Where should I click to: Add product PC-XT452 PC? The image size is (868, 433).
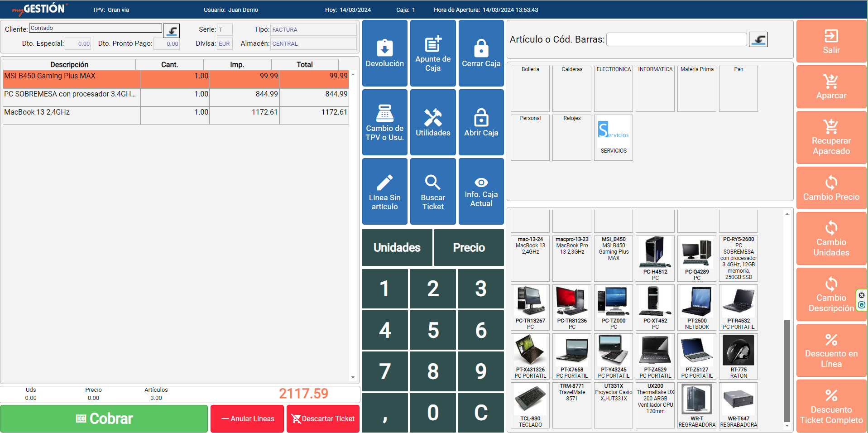pos(655,308)
